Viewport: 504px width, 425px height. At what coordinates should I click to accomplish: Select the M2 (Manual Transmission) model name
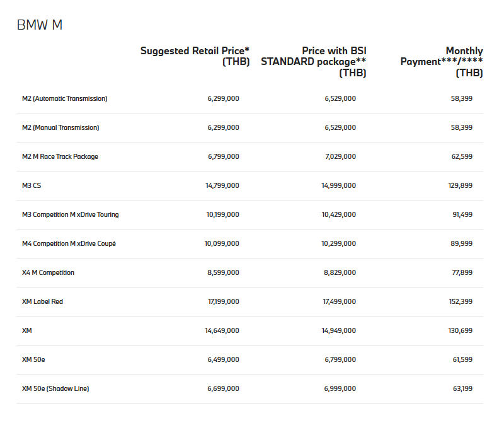[x=60, y=127]
